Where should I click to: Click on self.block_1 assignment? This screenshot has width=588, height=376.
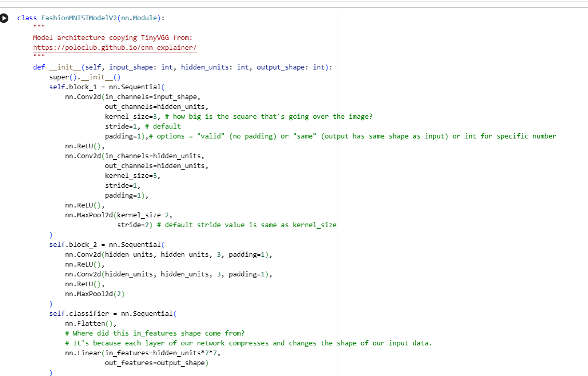(73, 87)
